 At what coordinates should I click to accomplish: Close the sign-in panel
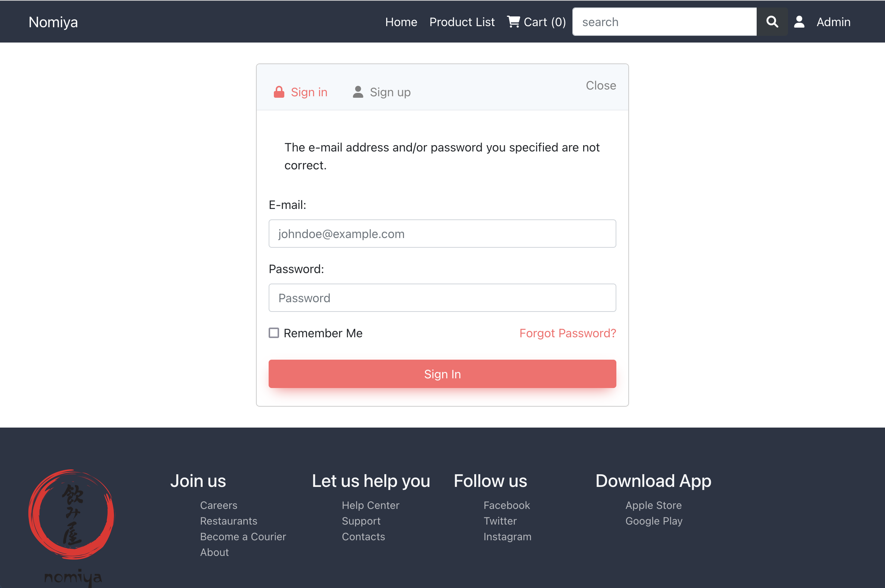tap(601, 85)
